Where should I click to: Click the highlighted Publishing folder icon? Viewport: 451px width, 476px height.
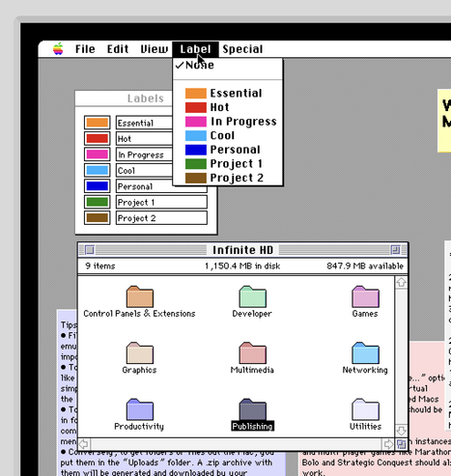pos(253,409)
